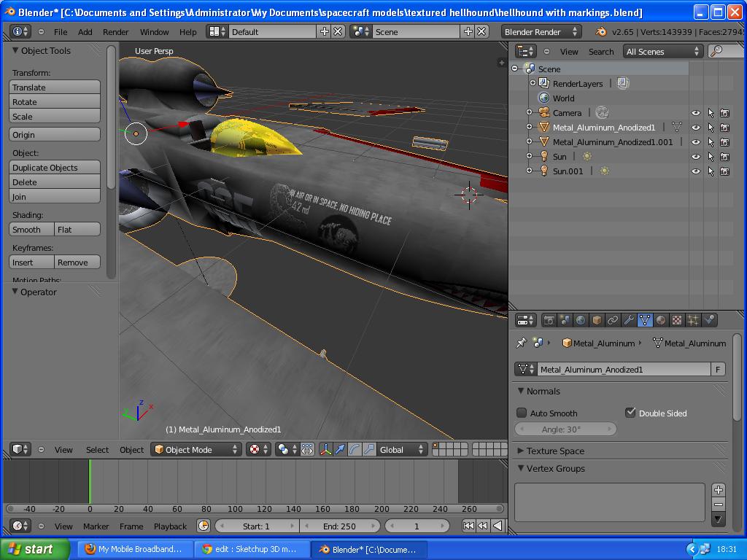Enable the Rotate manipulator in viewport header
This screenshot has width=747, height=560.
pos(353,449)
